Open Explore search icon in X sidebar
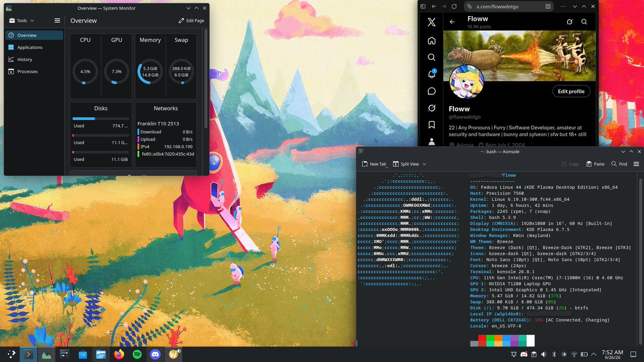 (431, 57)
